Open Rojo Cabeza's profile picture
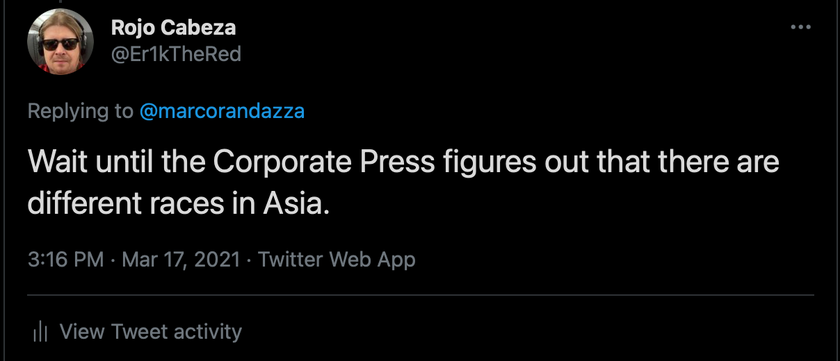 click(61, 42)
